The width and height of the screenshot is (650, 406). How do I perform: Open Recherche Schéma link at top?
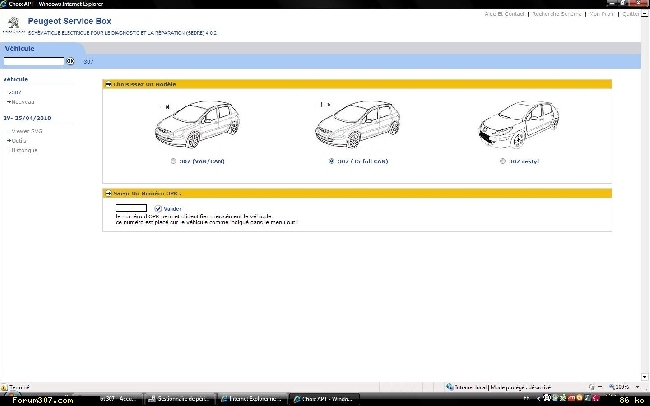tap(557, 14)
